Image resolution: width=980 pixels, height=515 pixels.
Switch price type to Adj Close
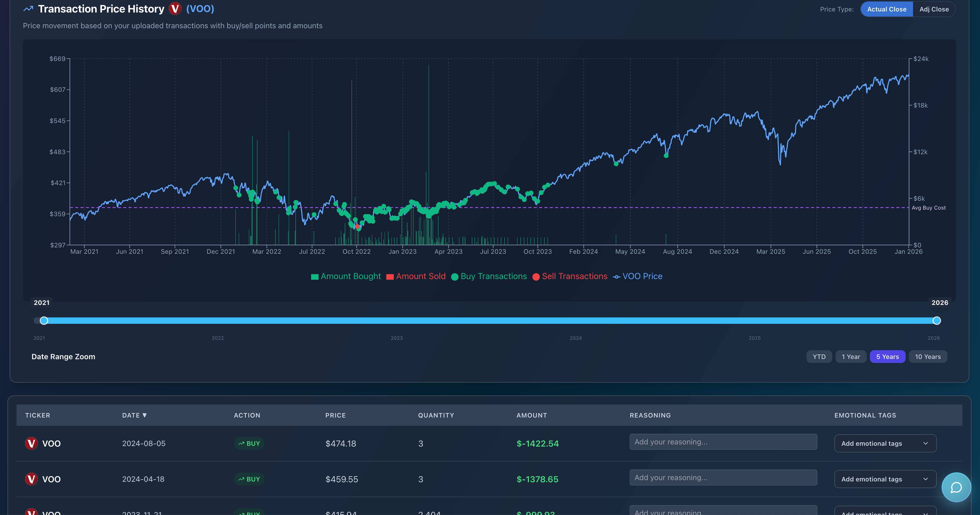[934, 9]
